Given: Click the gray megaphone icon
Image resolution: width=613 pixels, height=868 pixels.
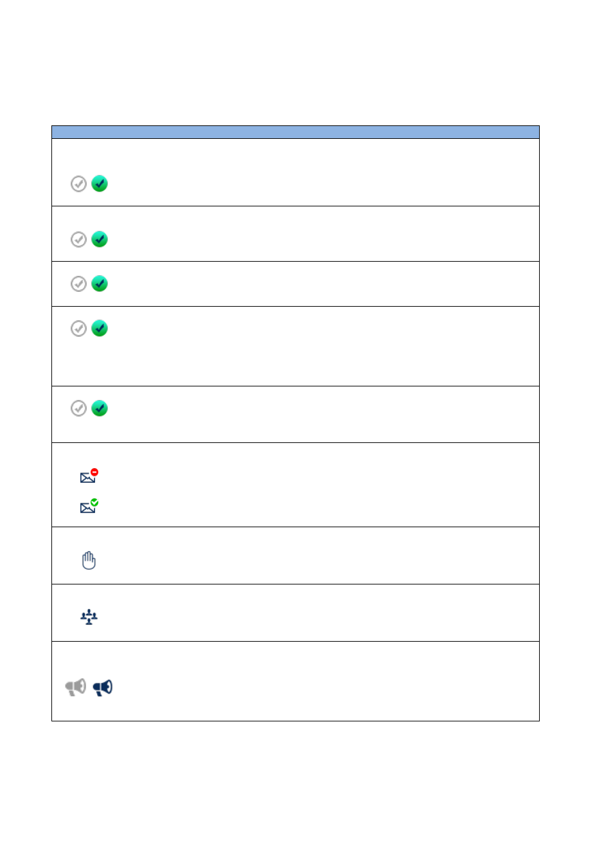Looking at the screenshot, I should tap(76, 687).
